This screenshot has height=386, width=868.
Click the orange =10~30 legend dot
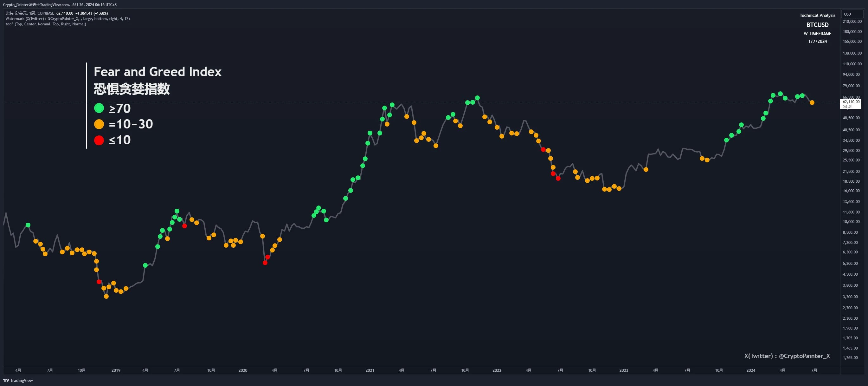(99, 124)
